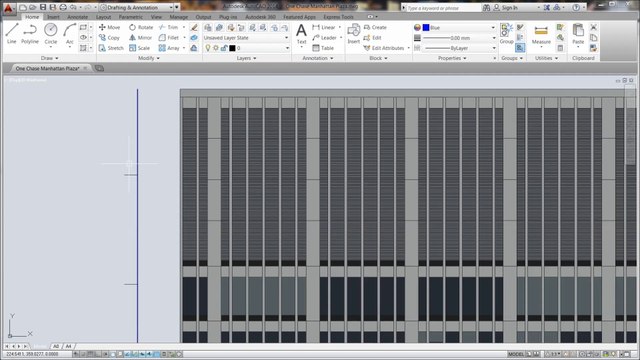Image resolution: width=640 pixels, height=360 pixels.
Task: Insert a Table
Action: tap(323, 48)
